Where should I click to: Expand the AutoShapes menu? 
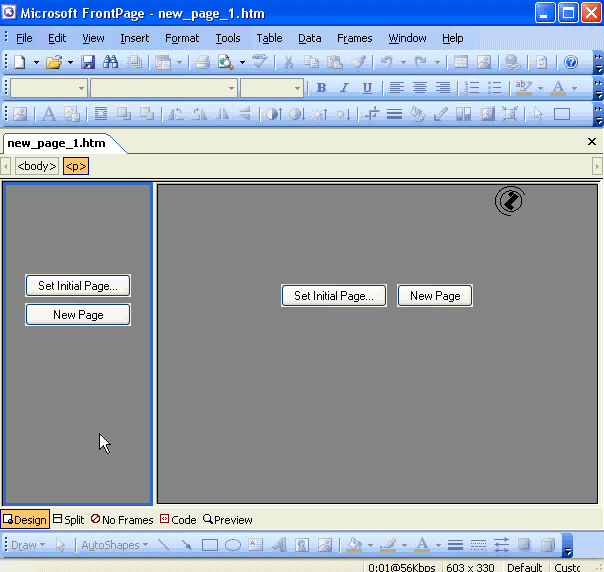(x=118, y=545)
